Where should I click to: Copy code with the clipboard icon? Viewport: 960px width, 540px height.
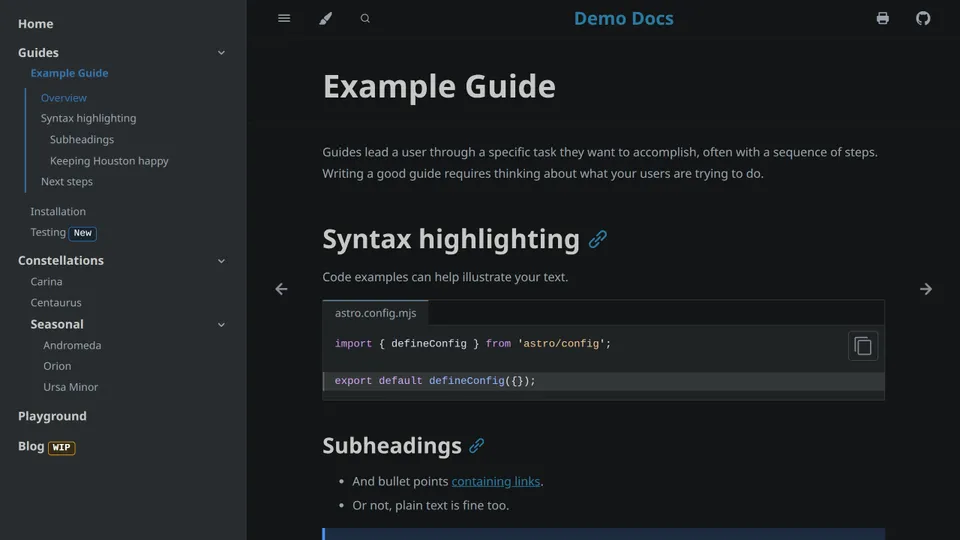(863, 346)
